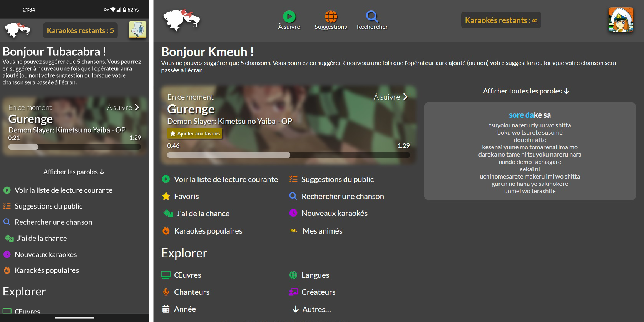
Task: Expand Afficher les paroles on mobile
Action: point(74,172)
